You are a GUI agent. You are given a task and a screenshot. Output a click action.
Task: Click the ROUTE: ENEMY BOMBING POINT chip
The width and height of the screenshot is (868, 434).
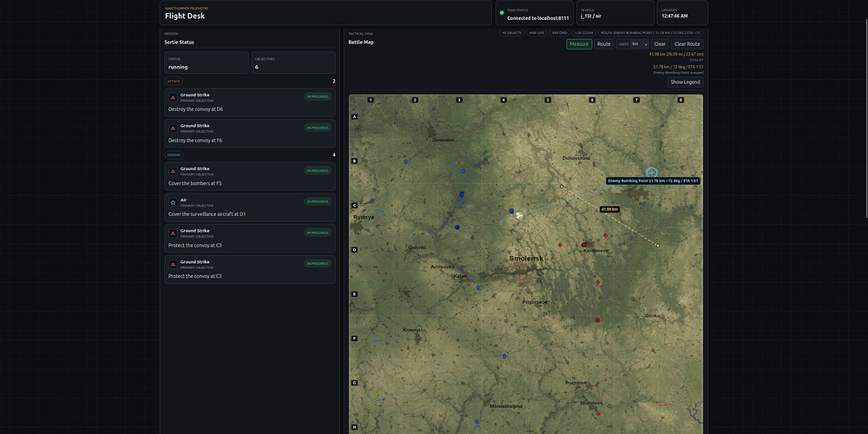click(x=651, y=33)
